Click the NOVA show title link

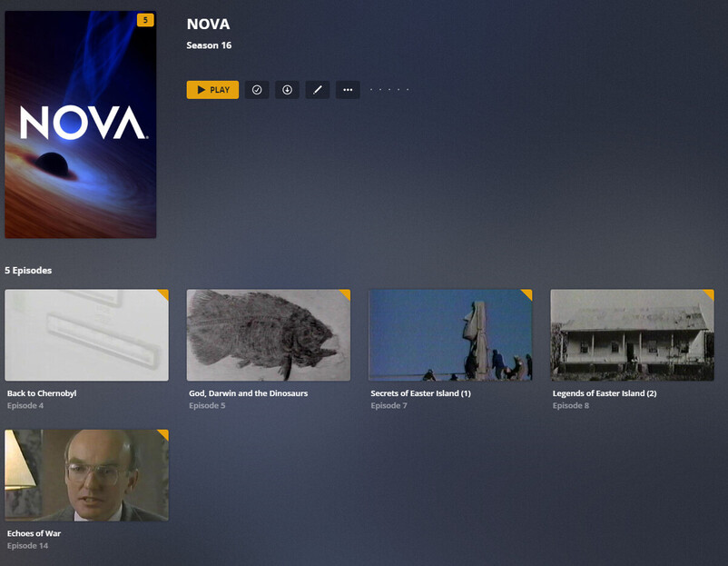pos(208,25)
